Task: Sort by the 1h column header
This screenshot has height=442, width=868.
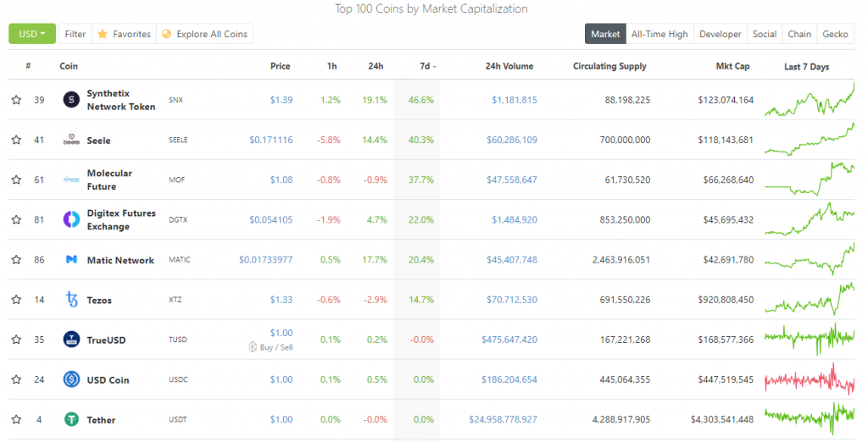Action: (331, 66)
